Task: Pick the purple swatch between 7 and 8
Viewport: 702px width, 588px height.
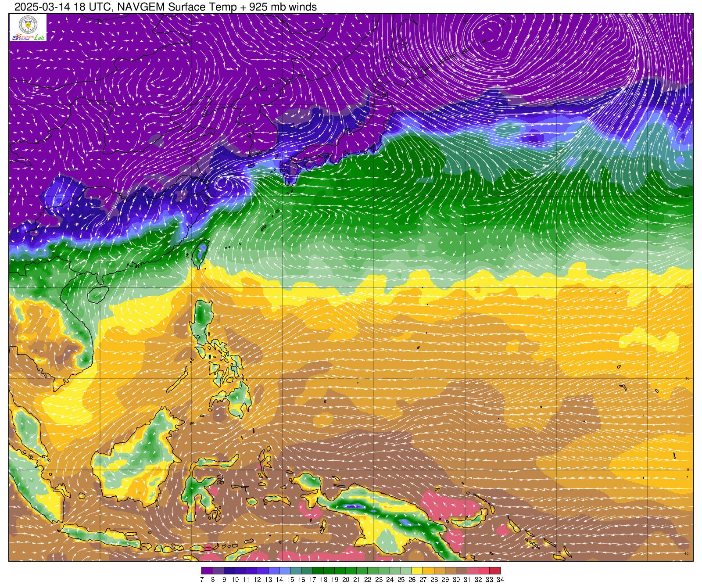Action: pos(207,571)
